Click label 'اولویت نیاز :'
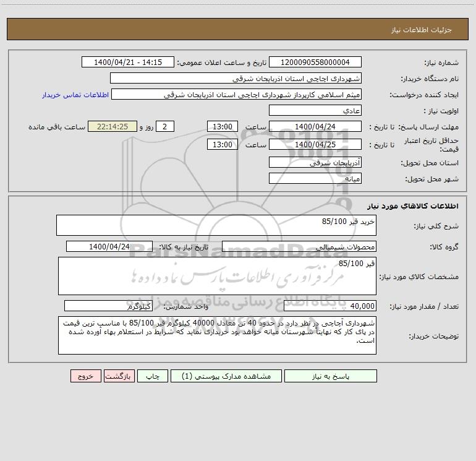 441,111
